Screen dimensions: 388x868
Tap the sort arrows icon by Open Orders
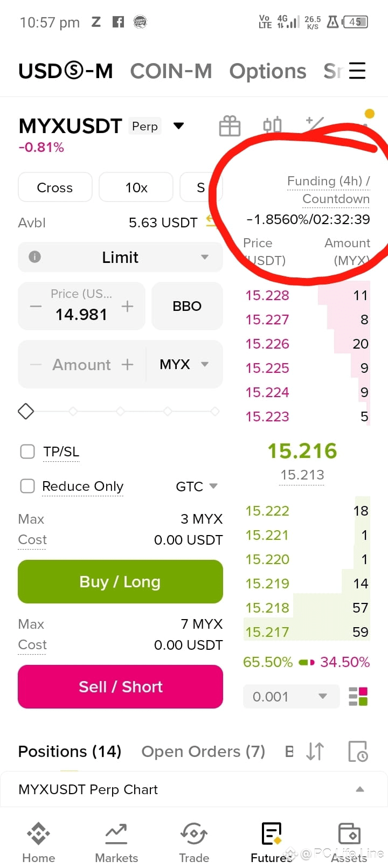pos(315,751)
